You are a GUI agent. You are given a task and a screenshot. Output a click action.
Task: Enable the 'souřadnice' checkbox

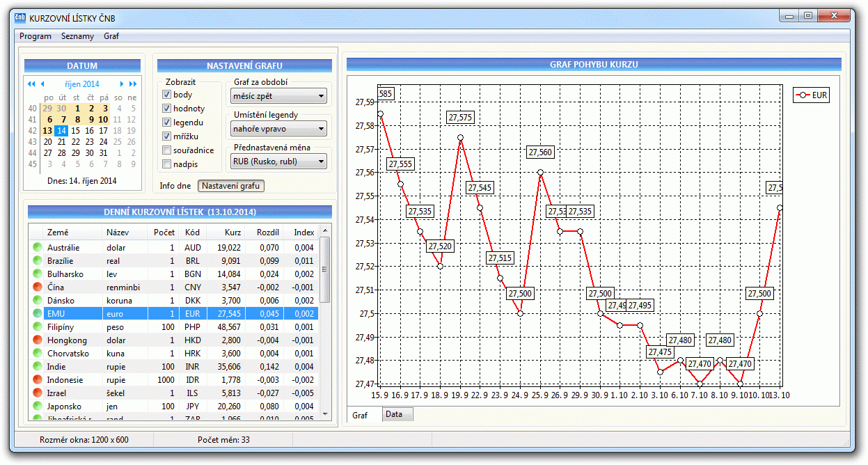tap(167, 150)
